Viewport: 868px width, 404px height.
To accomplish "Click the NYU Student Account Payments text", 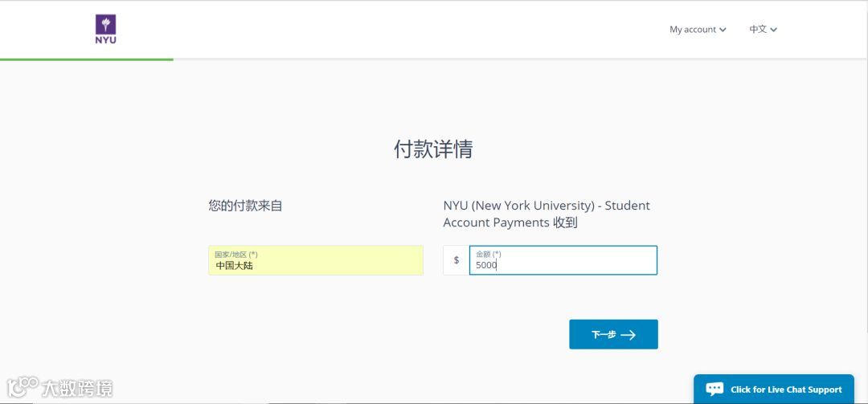I will [547, 214].
